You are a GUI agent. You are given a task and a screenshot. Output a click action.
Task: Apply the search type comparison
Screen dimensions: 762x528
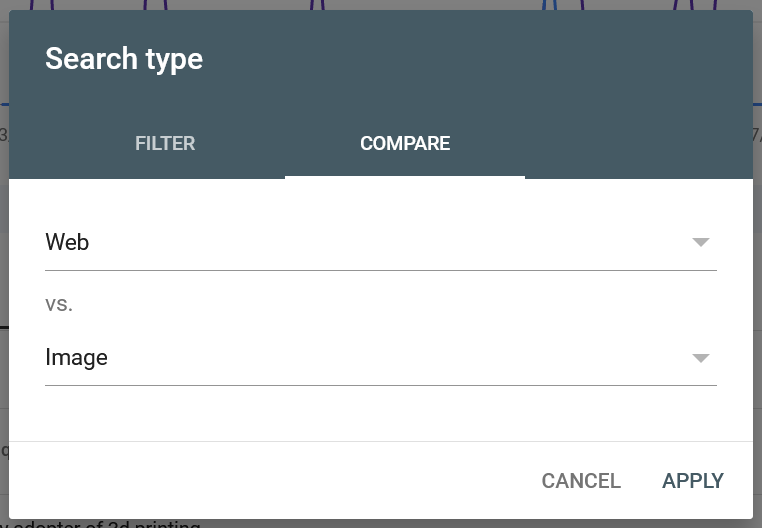pyautogui.click(x=692, y=481)
